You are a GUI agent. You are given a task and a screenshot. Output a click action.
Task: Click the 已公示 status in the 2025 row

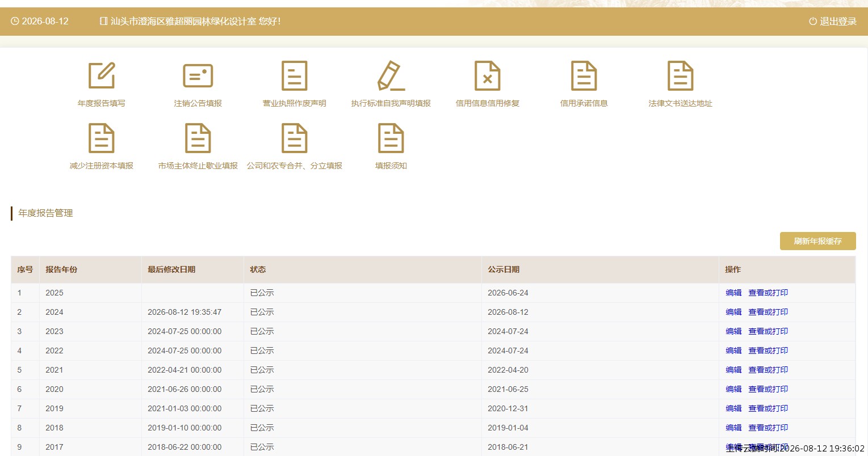tap(262, 293)
